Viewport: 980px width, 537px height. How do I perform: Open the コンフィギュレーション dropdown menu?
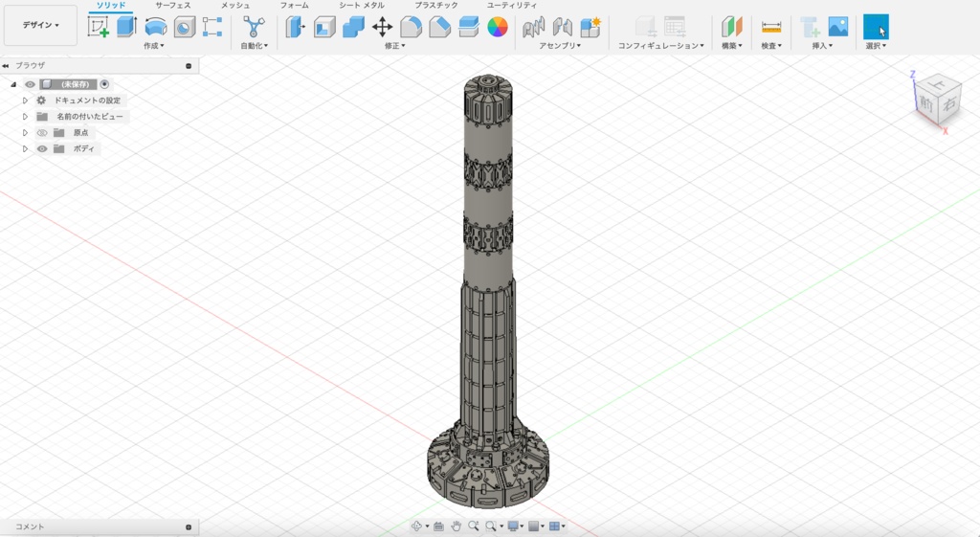[661, 46]
